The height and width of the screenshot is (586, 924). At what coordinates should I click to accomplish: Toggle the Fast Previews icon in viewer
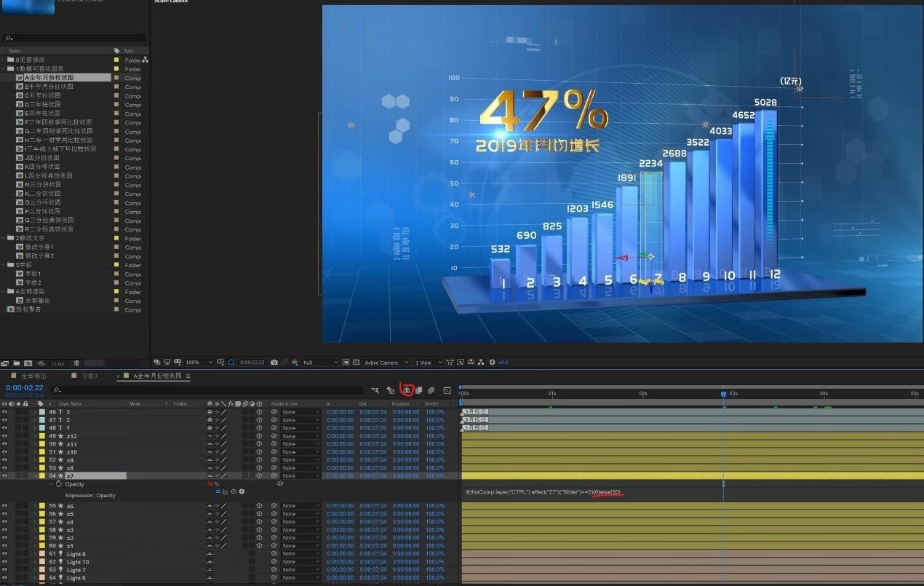[x=461, y=362]
